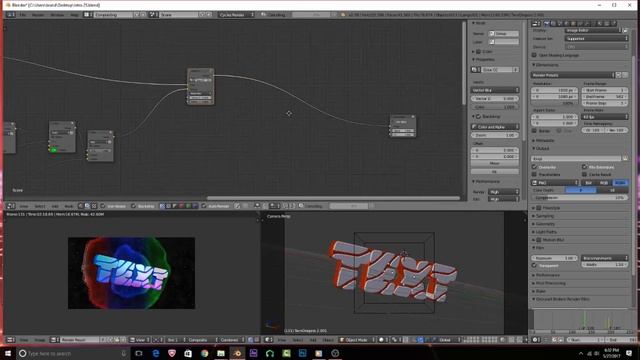Click Properties editor type selector icon
The width and height of the screenshot is (640, 360).
tap(536, 23)
